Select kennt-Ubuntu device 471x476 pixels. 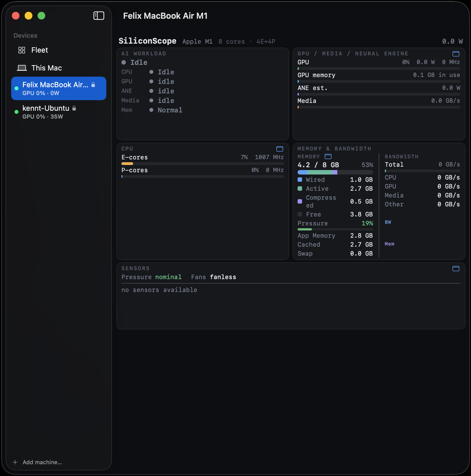point(59,112)
